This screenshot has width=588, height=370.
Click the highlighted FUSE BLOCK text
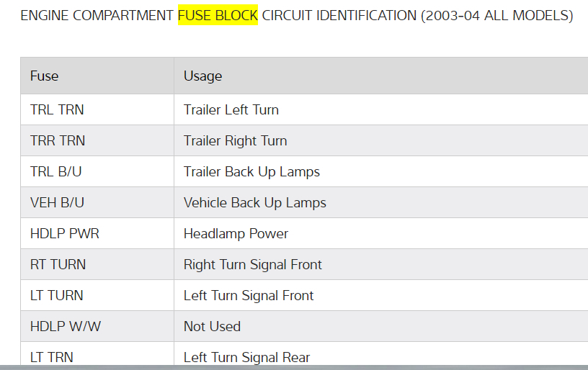click(218, 15)
